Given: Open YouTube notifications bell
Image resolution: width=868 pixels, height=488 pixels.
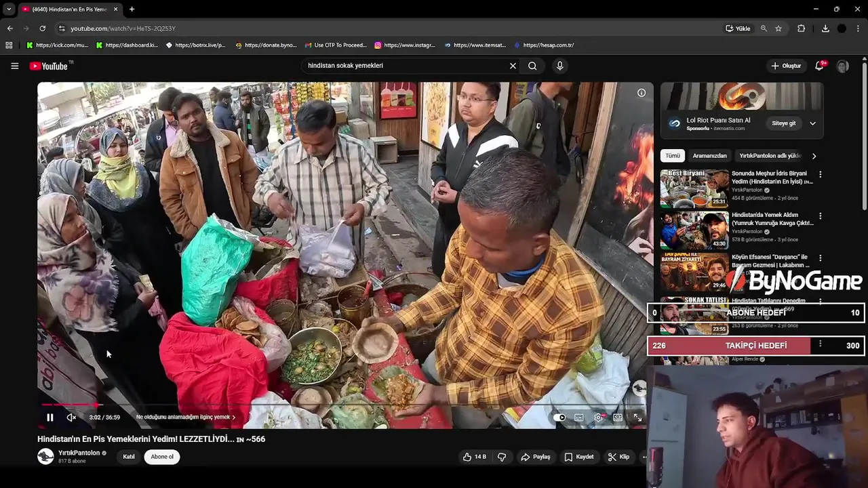Looking at the screenshot, I should point(820,66).
